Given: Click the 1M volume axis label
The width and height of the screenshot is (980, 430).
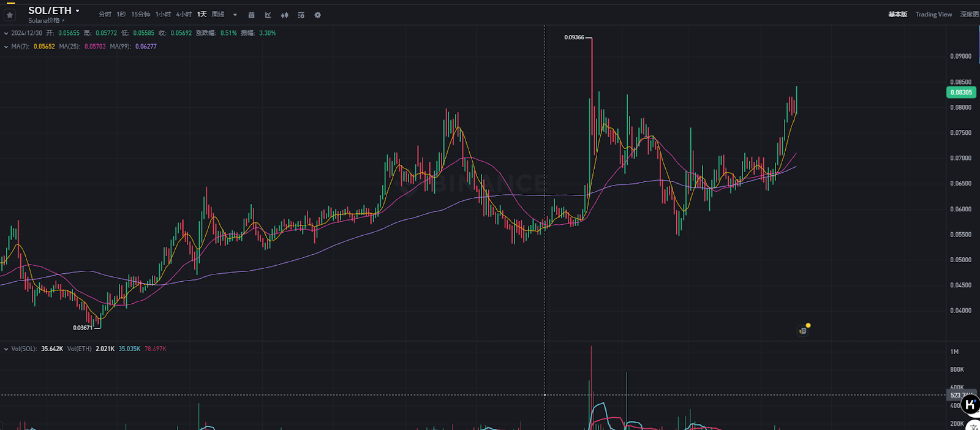Looking at the screenshot, I should coord(954,352).
